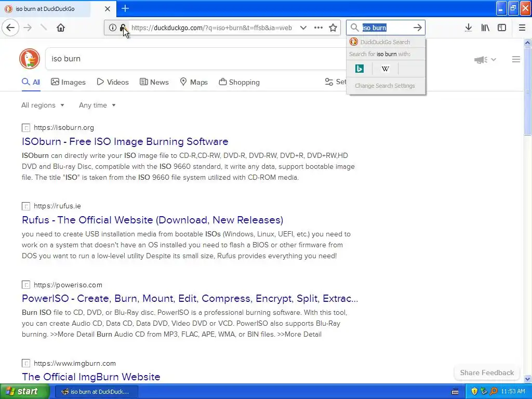Click the padlock connection icon
Screen dimensions: 532x399
pyautogui.click(x=123, y=28)
